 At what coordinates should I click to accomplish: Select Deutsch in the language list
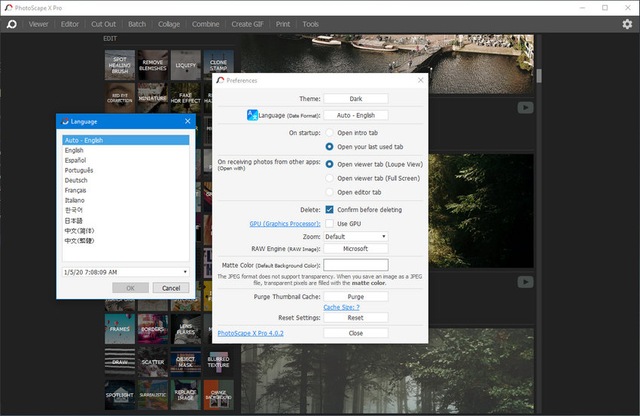[x=78, y=180]
